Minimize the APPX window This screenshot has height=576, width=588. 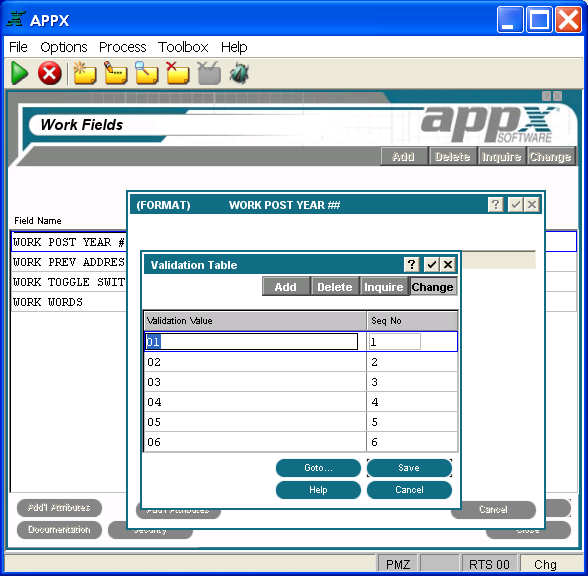[510, 19]
